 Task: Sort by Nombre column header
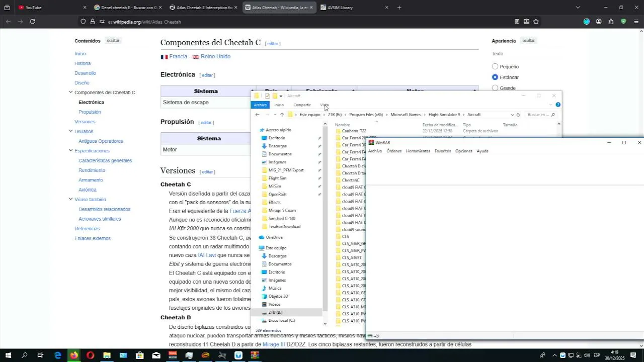click(x=343, y=125)
